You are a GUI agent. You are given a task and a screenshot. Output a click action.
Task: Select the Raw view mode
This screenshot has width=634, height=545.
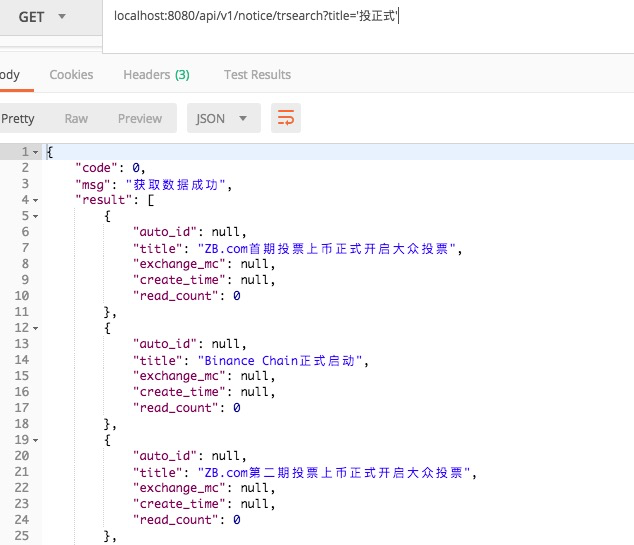click(76, 118)
